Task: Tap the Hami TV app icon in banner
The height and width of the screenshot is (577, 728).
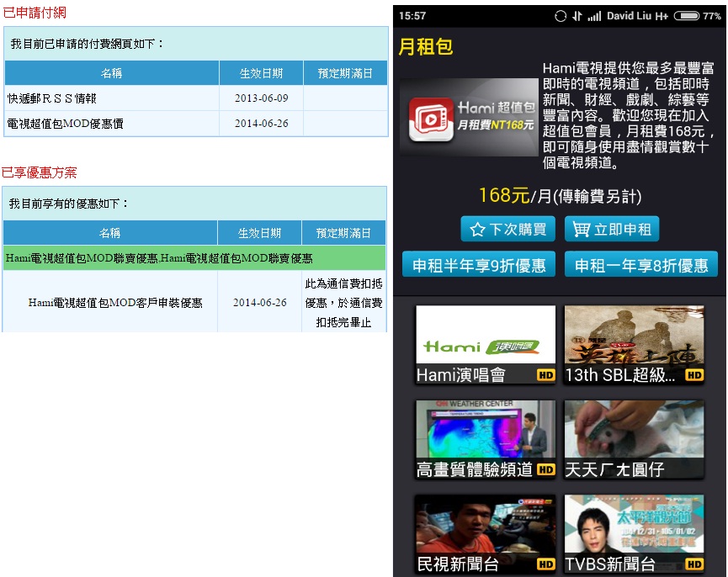Action: pos(431,119)
